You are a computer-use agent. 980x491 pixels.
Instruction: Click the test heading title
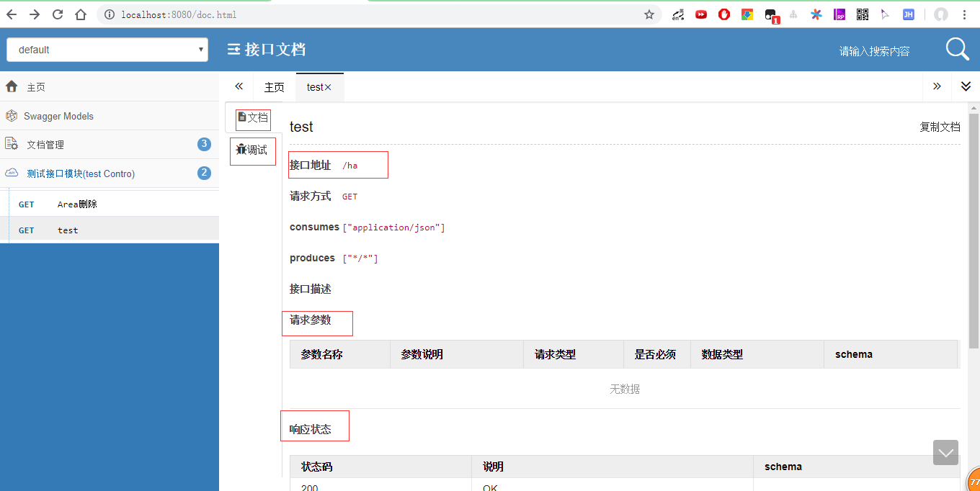point(301,127)
